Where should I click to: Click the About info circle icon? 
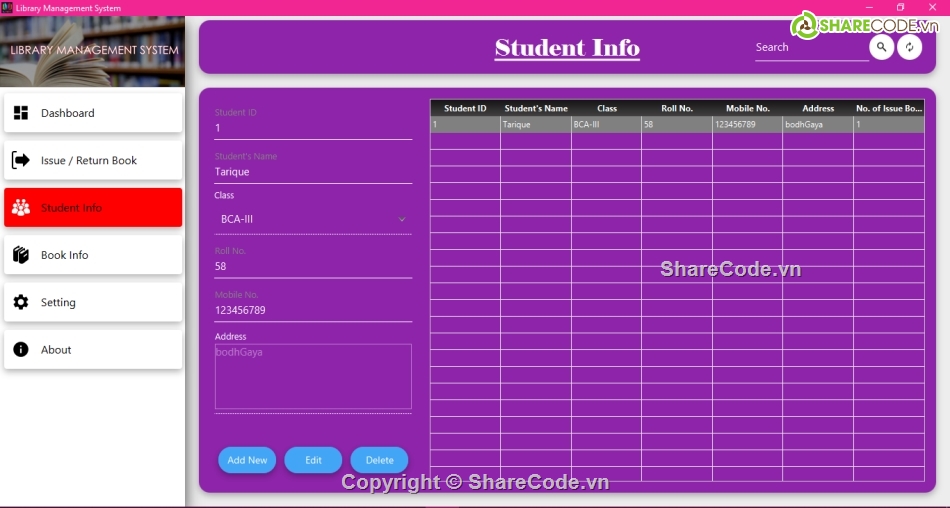coord(21,350)
